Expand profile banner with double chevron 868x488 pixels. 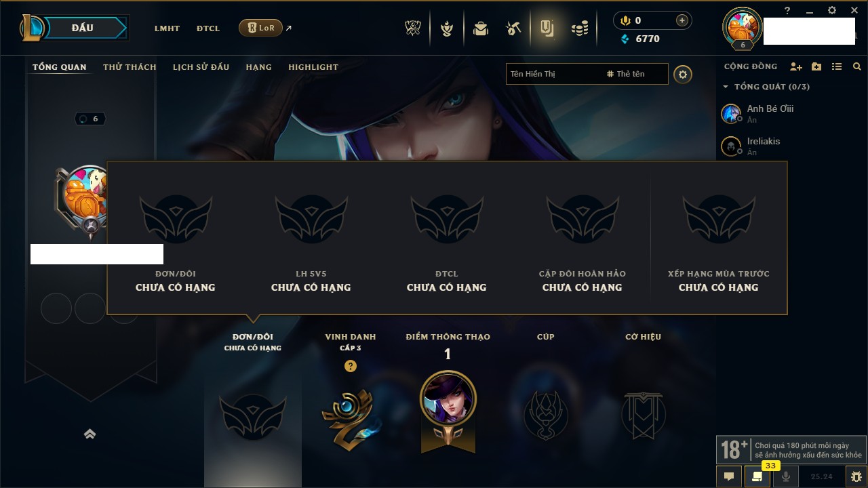[90, 434]
